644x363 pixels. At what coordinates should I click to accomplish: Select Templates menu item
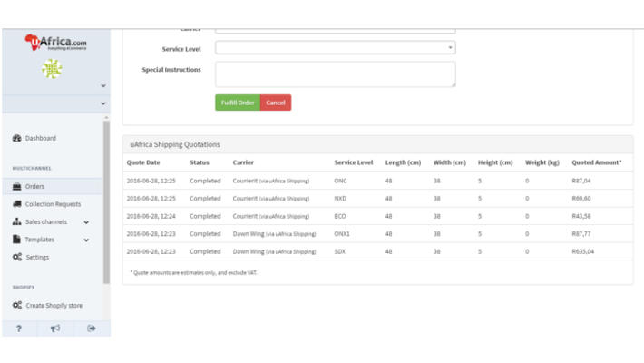pos(39,240)
